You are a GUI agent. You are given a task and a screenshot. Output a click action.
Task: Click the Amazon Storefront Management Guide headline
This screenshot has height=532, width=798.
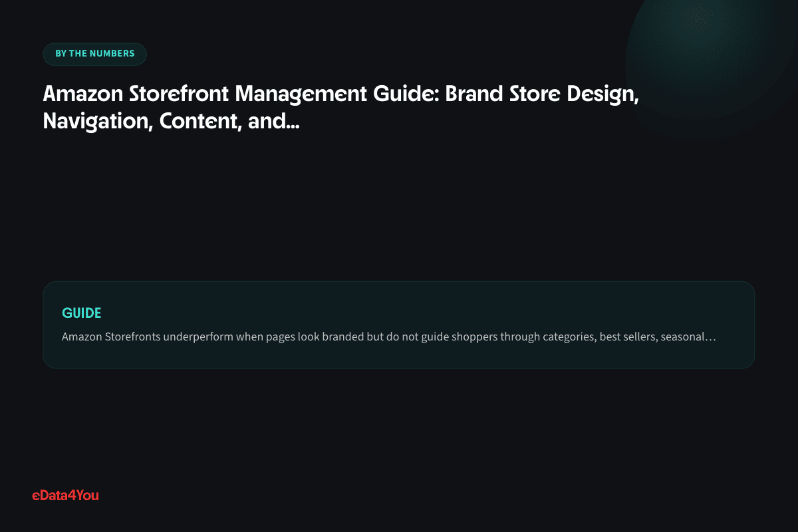(x=341, y=108)
